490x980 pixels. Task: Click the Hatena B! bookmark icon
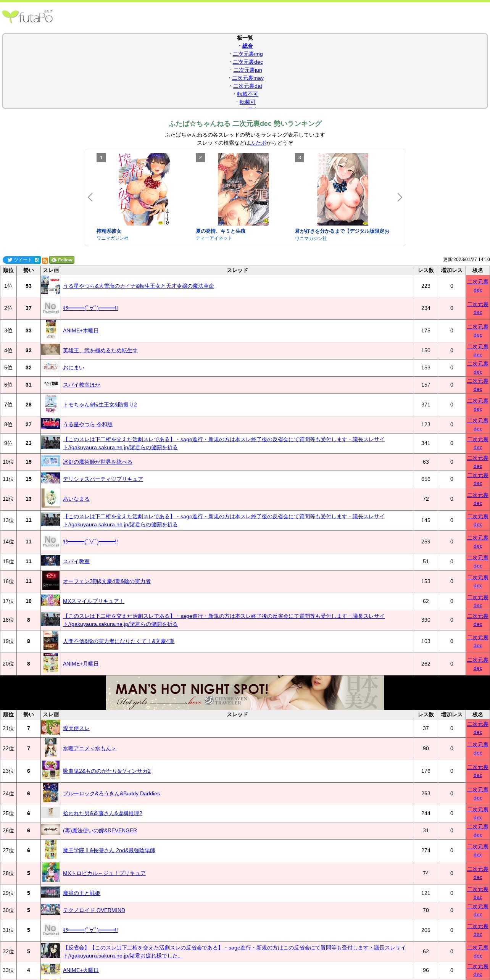[x=37, y=260]
